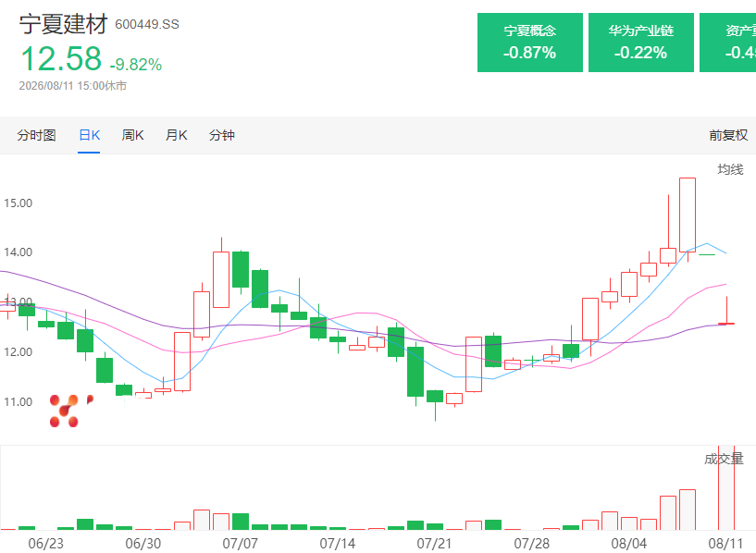Open the 宁夏概念 sector card
756x553 pixels.
point(530,43)
